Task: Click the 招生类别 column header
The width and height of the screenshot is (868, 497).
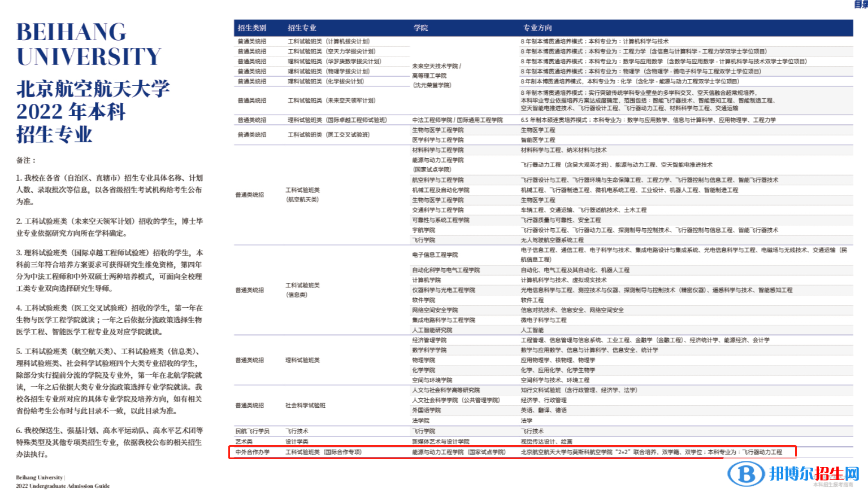Action: (x=251, y=28)
